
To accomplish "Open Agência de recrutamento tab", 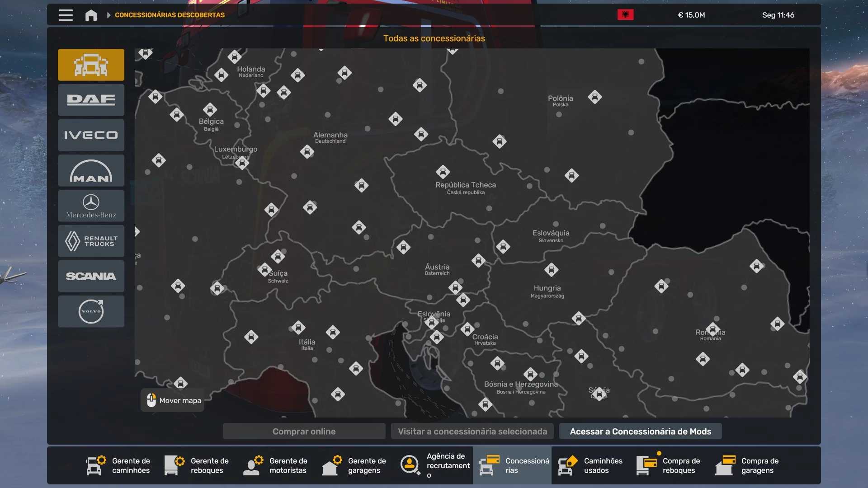I will [434, 465].
